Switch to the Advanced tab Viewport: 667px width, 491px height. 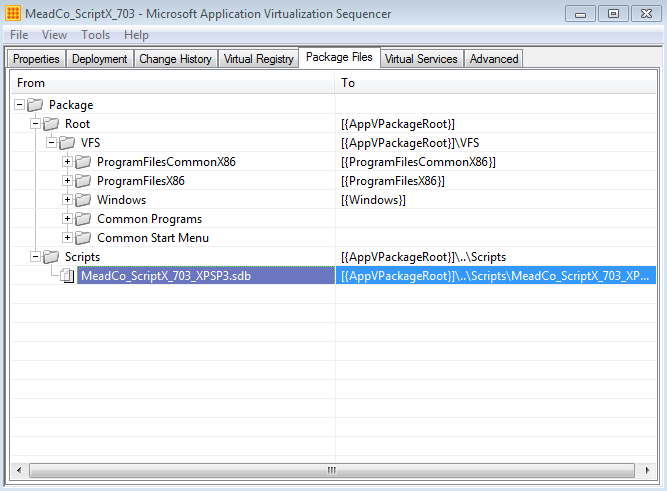494,59
